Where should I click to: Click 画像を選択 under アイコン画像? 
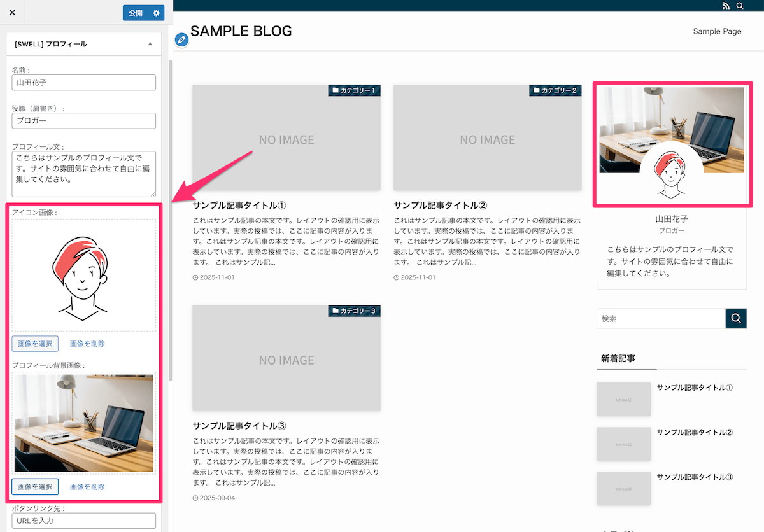point(34,343)
